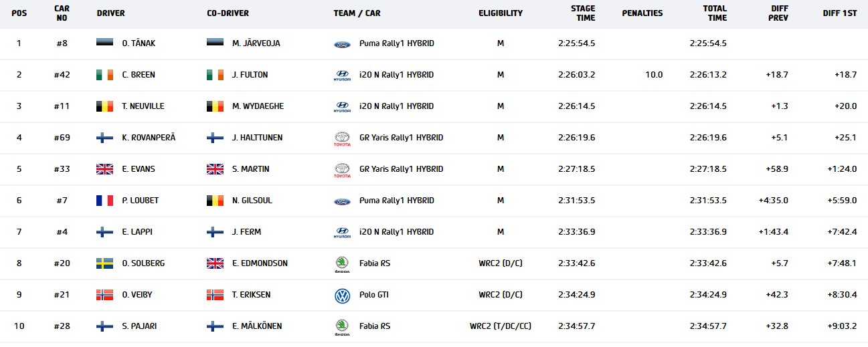Viewport: 868px width, 347px height.
Task: Click the WRC2 (T/DC/CC) eligibility cell
Action: (500, 326)
